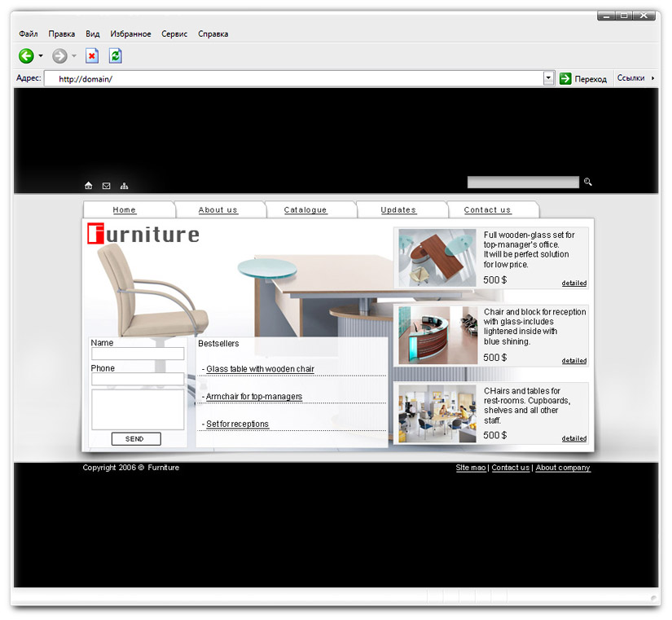Click the website home icon
Screen dimensions: 672x620
pos(88,186)
